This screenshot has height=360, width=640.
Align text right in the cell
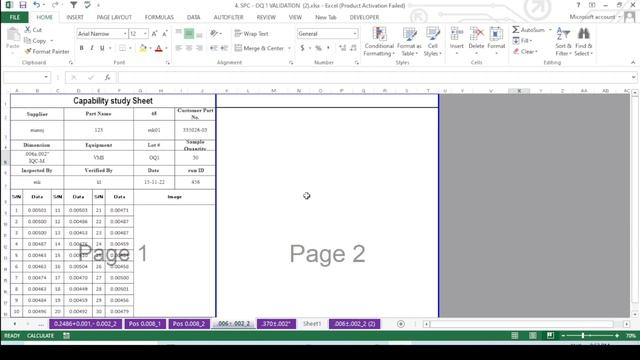[199, 48]
